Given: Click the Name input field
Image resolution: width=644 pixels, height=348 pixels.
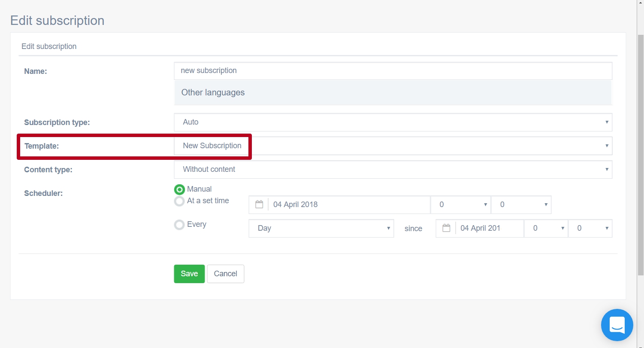Looking at the screenshot, I should 393,71.
